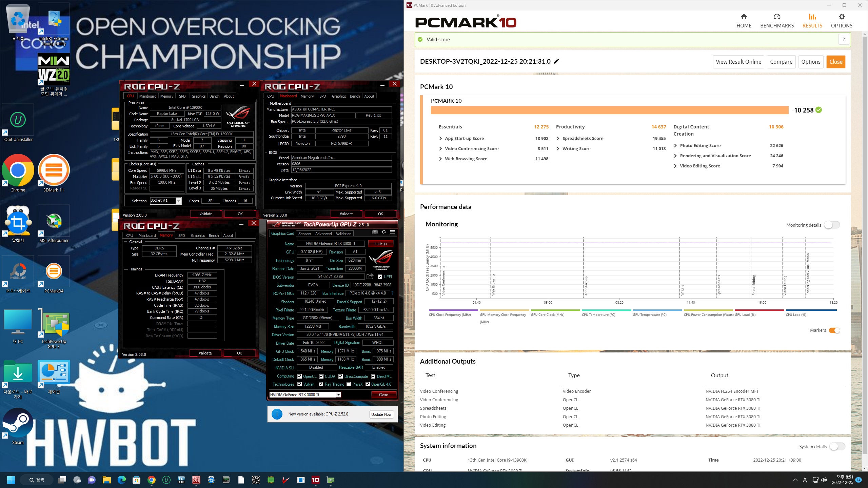Open the Intel Extreme Tuning Utility desktop icon

pos(54,25)
